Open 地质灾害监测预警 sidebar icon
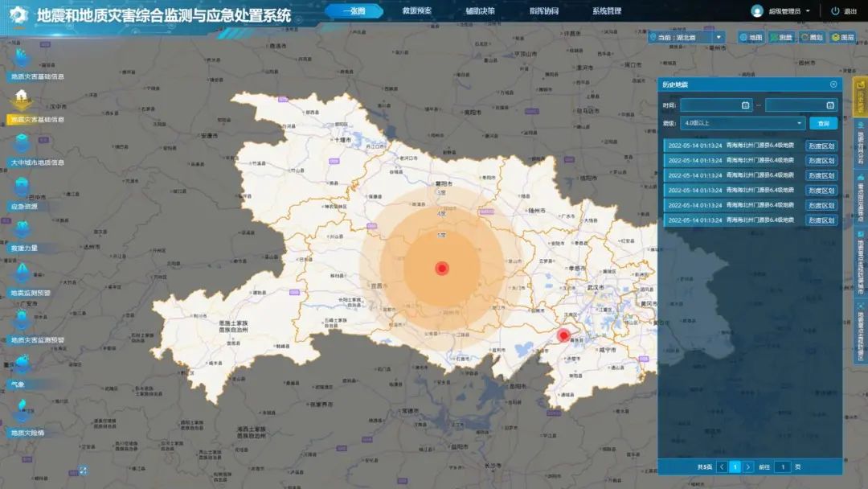Screen dimensions: 868x489 pos(21,321)
